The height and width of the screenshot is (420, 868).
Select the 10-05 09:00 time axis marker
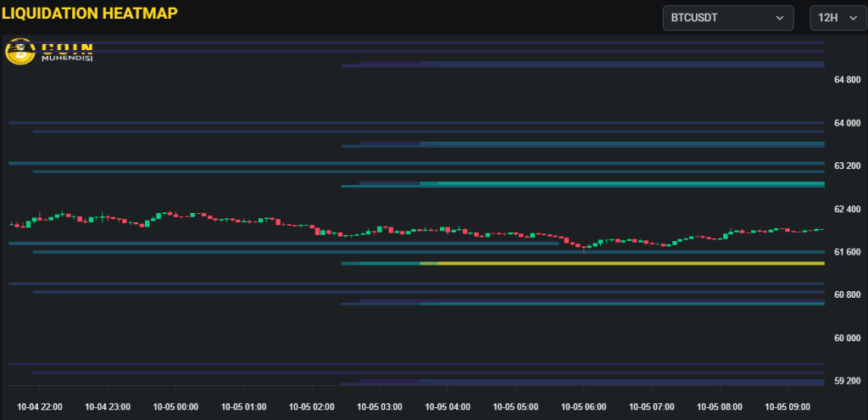(x=787, y=407)
